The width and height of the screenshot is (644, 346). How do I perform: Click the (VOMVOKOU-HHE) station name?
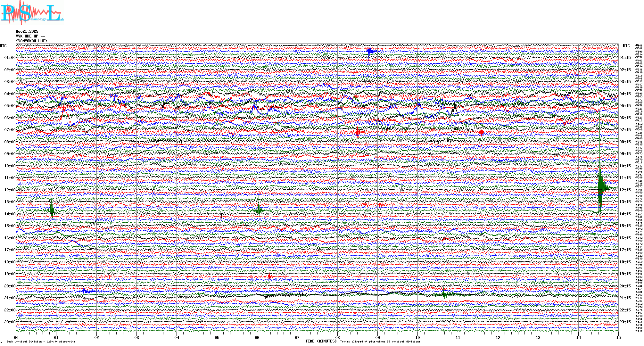pos(31,41)
